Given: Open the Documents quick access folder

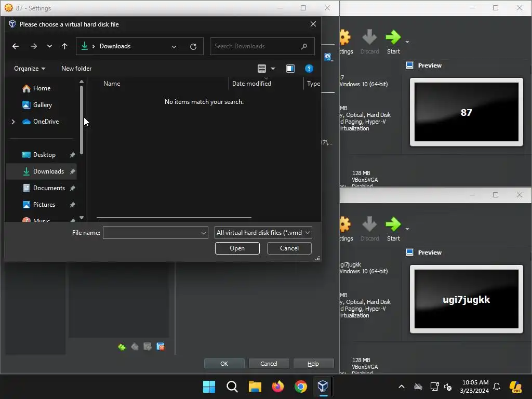Looking at the screenshot, I should point(49,188).
